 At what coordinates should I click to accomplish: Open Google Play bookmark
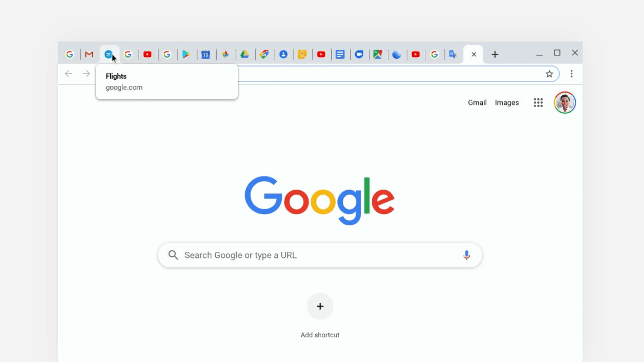186,54
